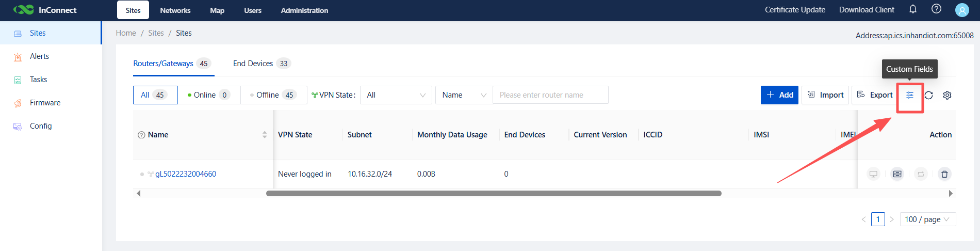Screen dimensions: 980x251
Task: Open the notifications bell icon
Action: coord(913,9)
